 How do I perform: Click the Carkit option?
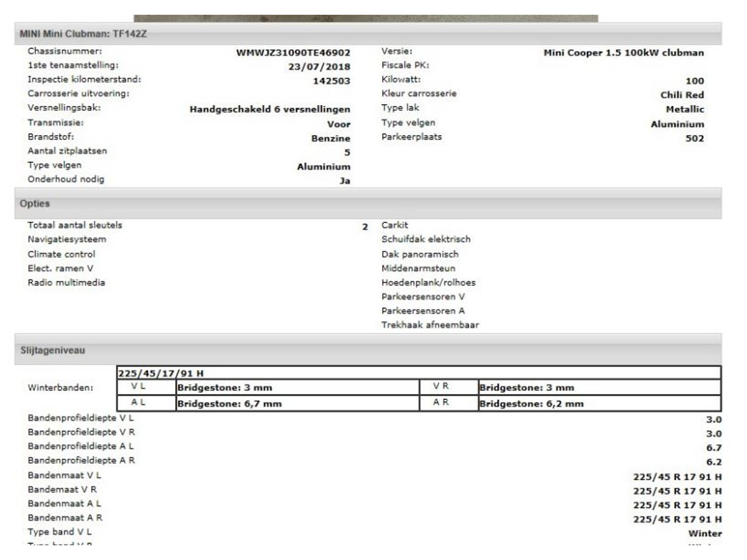coord(395,225)
